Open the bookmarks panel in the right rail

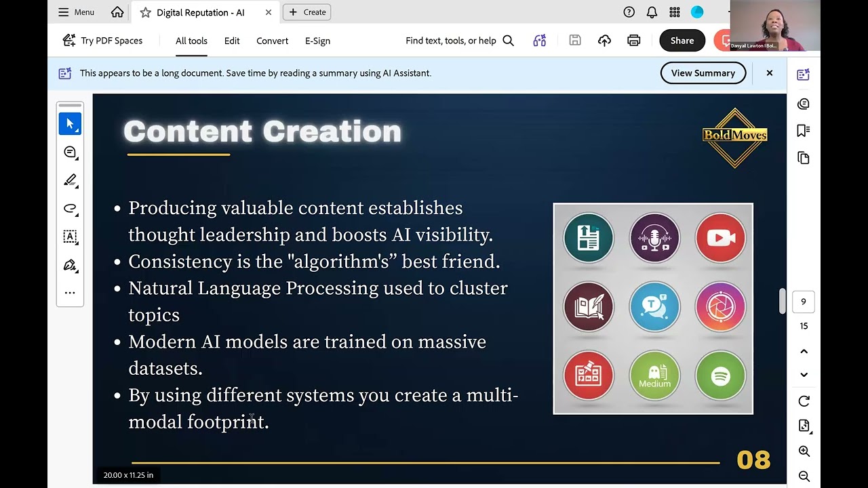point(804,130)
